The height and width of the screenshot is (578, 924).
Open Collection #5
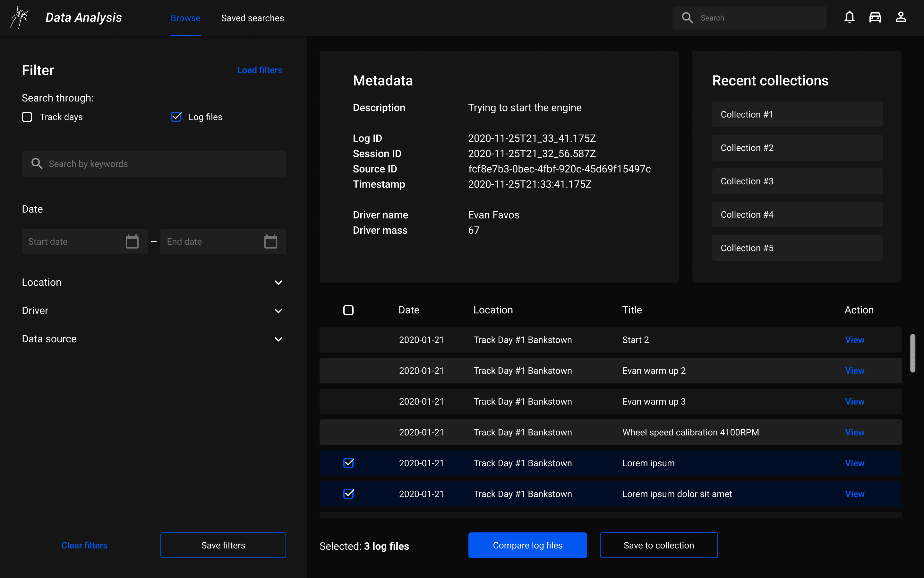[797, 248]
